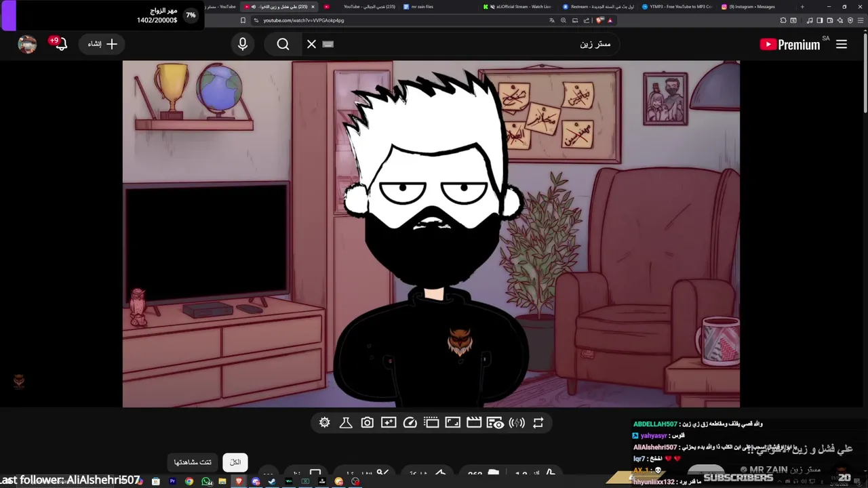Click the clapperboard cinema mode icon
Image resolution: width=868 pixels, height=488 pixels.
[474, 422]
